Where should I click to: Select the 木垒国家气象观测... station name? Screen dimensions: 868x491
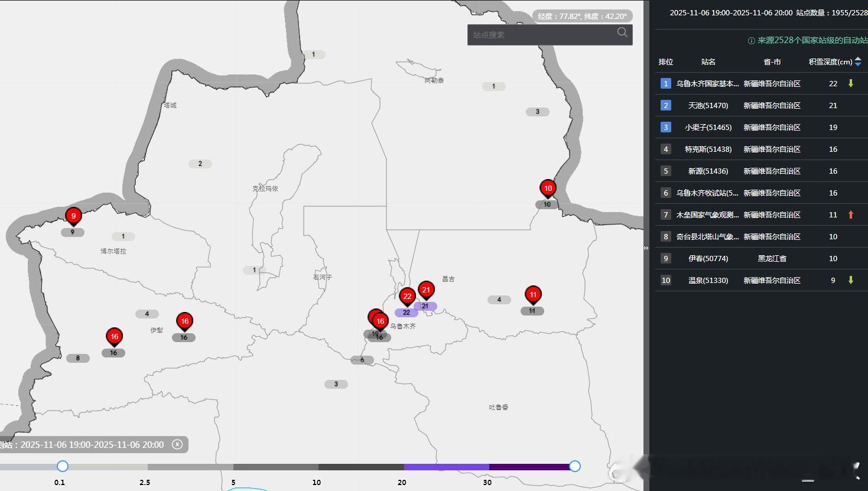click(x=708, y=214)
